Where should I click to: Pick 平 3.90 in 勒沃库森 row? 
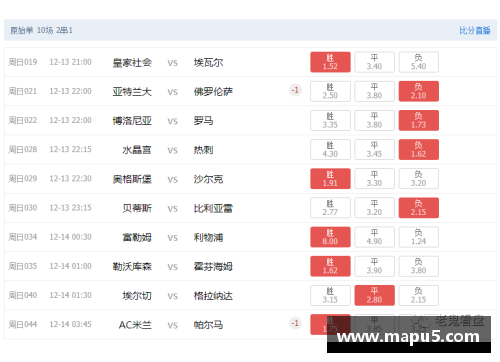374,266
